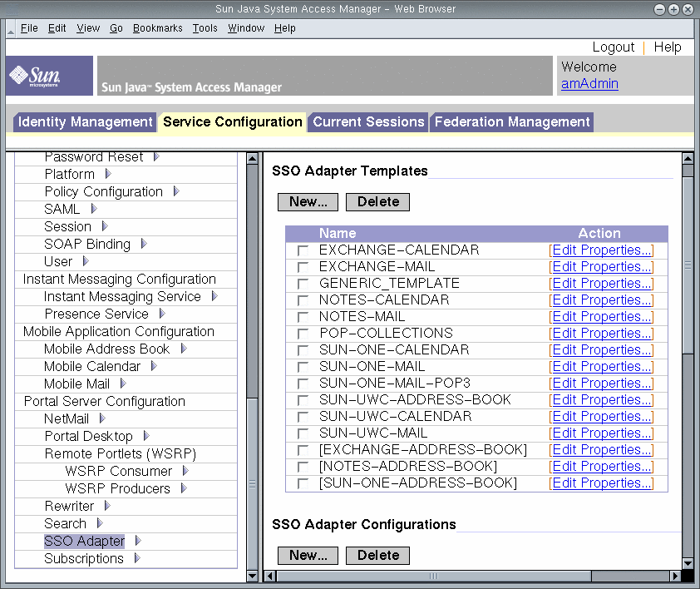
Task: Select SSO Adapter in the service list
Action: tap(84, 542)
